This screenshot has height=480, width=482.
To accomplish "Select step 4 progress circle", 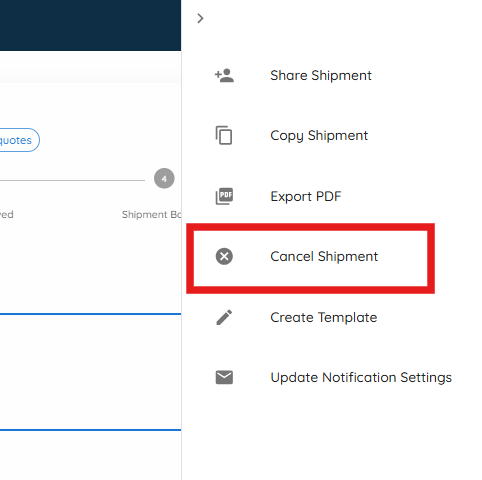I will [164, 179].
